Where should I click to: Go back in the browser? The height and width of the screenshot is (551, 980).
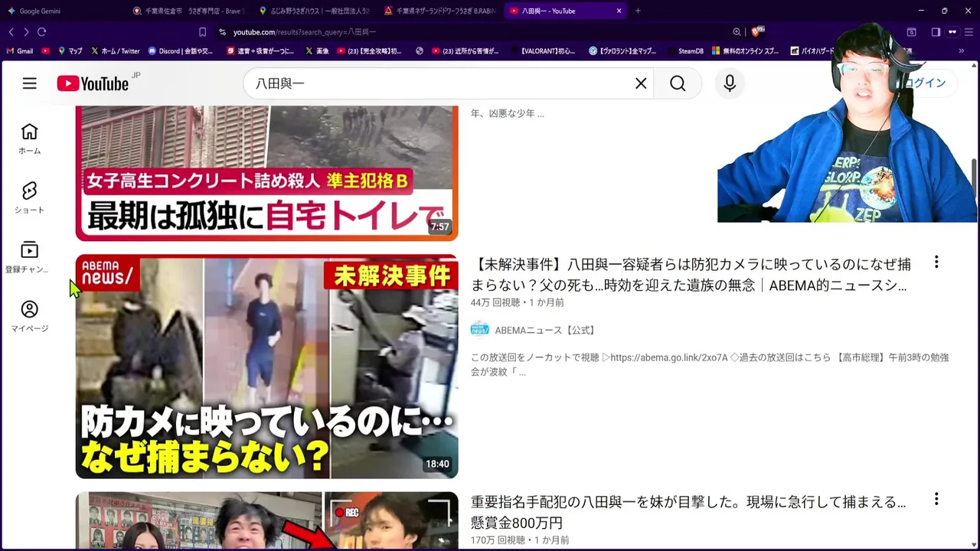click(11, 31)
